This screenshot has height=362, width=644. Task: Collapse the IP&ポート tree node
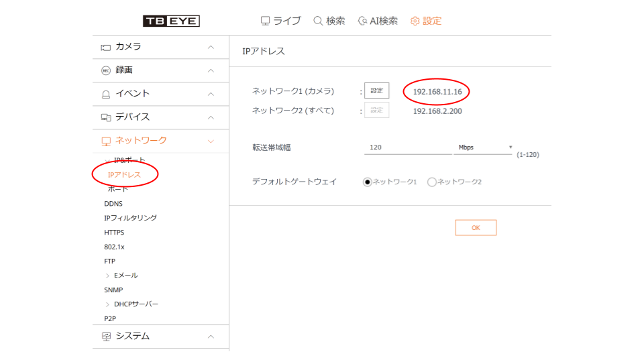107,160
